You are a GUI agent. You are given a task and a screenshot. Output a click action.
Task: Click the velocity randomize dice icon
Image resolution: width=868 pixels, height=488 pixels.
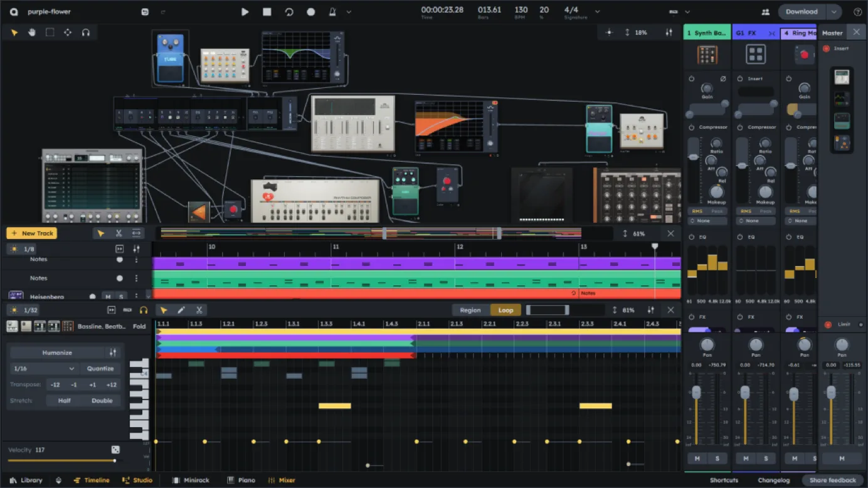tap(115, 450)
